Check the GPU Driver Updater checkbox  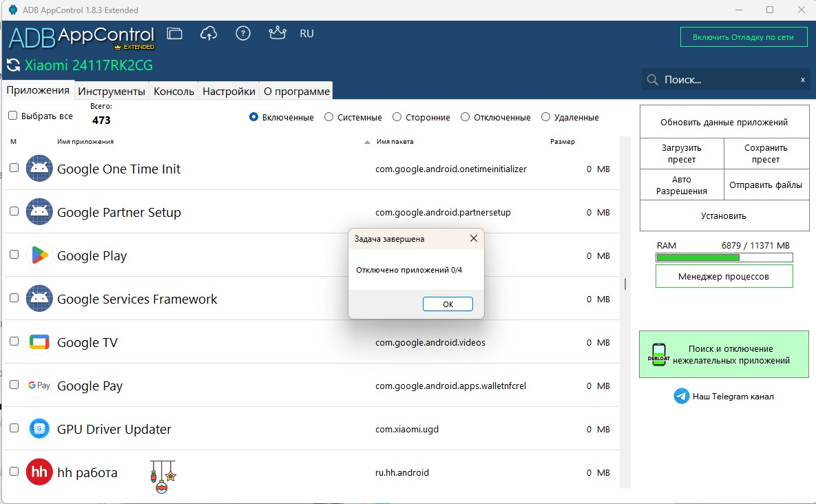point(14,428)
